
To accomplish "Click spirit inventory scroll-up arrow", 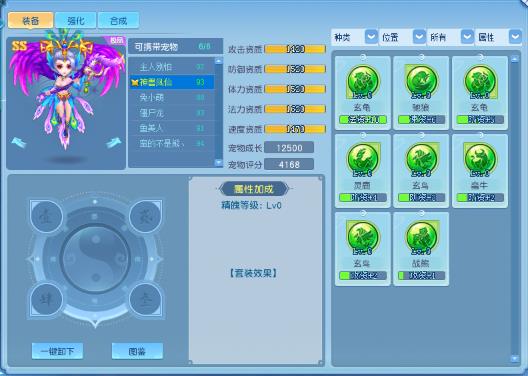I will 515,59.
